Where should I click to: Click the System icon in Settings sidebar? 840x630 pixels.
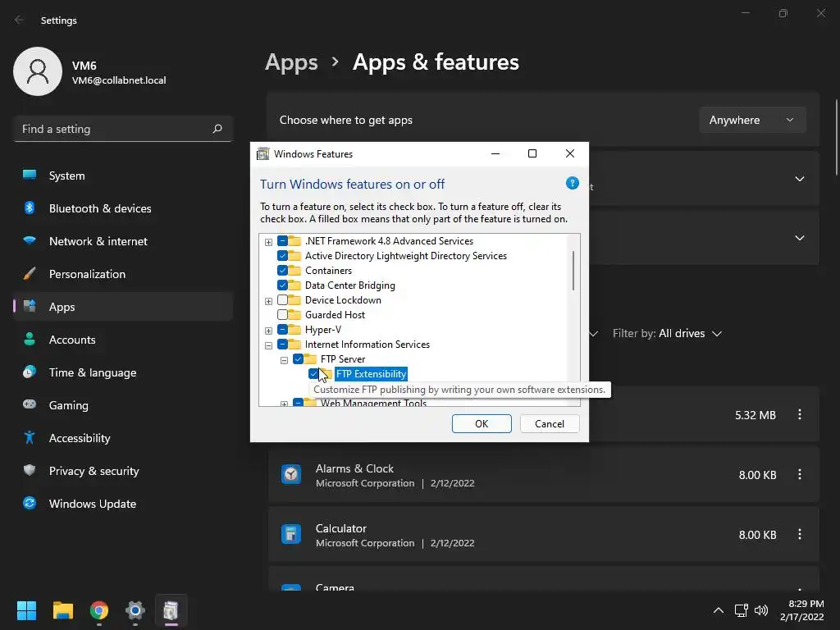click(x=30, y=176)
